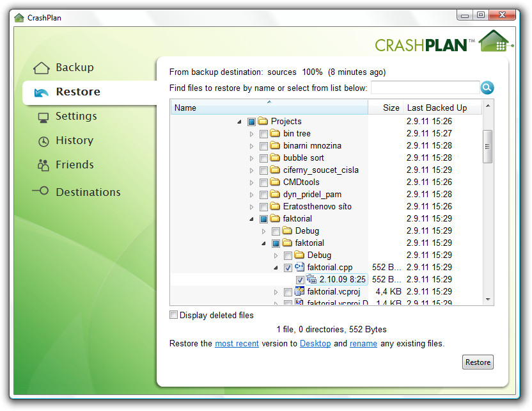Expand the ciferny_soucet_cisla folder

coord(251,170)
